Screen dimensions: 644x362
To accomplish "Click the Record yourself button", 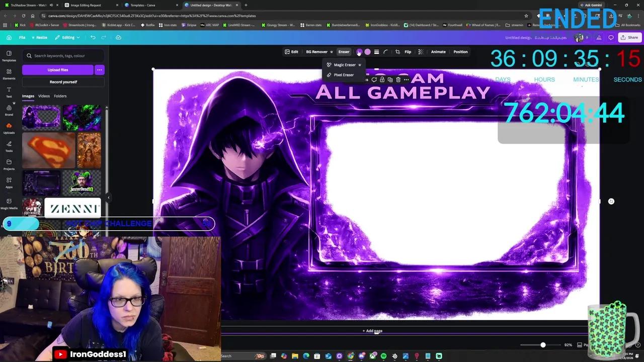I will tap(63, 81).
